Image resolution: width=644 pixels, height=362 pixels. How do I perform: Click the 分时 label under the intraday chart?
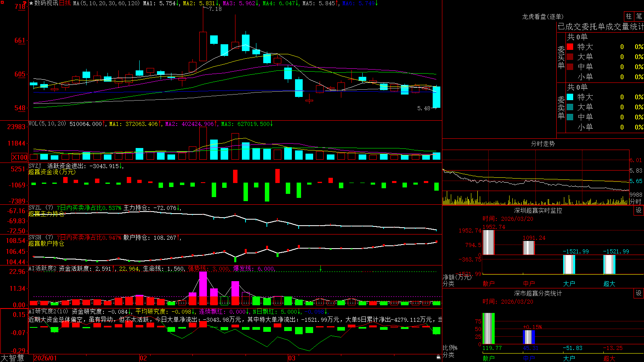[636, 202]
